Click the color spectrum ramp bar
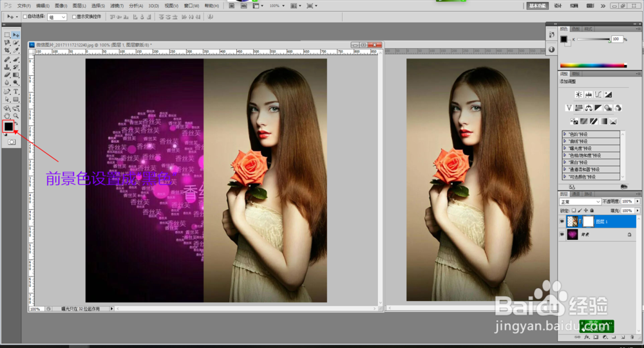 click(x=593, y=65)
